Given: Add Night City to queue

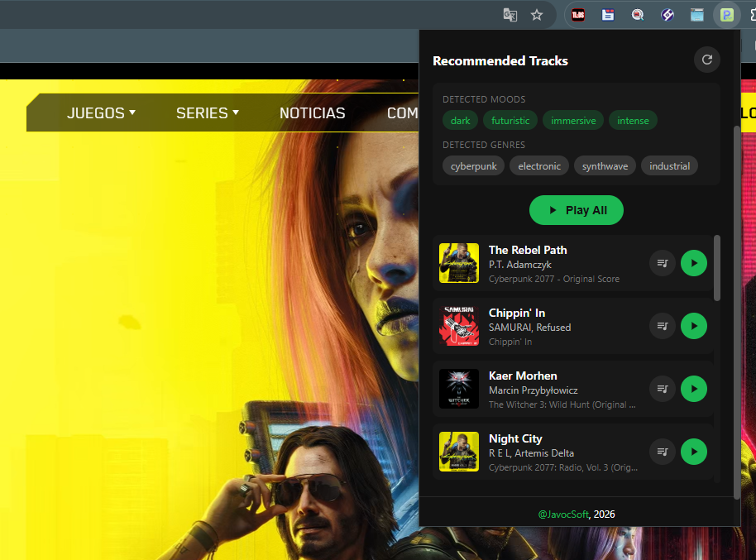Looking at the screenshot, I should coord(662,452).
